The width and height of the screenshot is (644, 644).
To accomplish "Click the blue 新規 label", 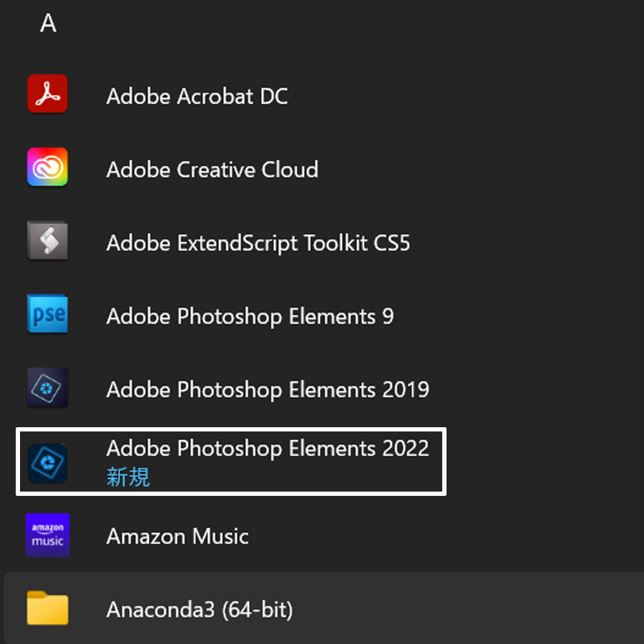I will point(128,477).
